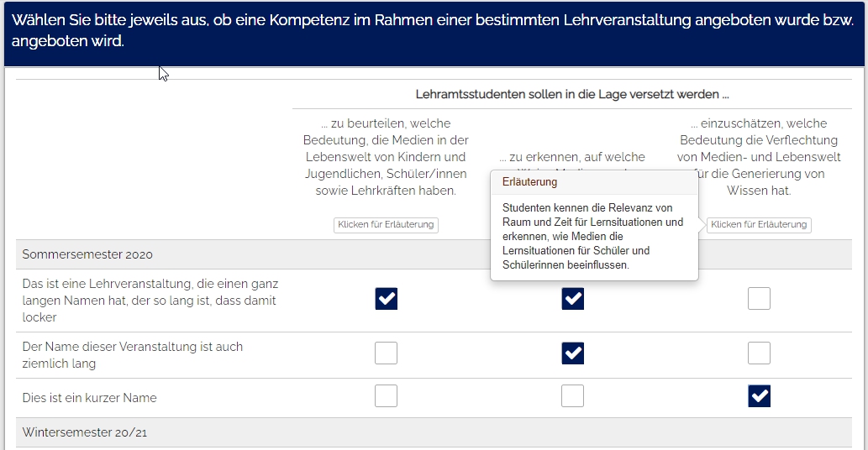Viewport: 868px width, 450px height.
Task: Click 'Klicken für Erläuterung' under the Verflechtung column
Action: point(759,224)
